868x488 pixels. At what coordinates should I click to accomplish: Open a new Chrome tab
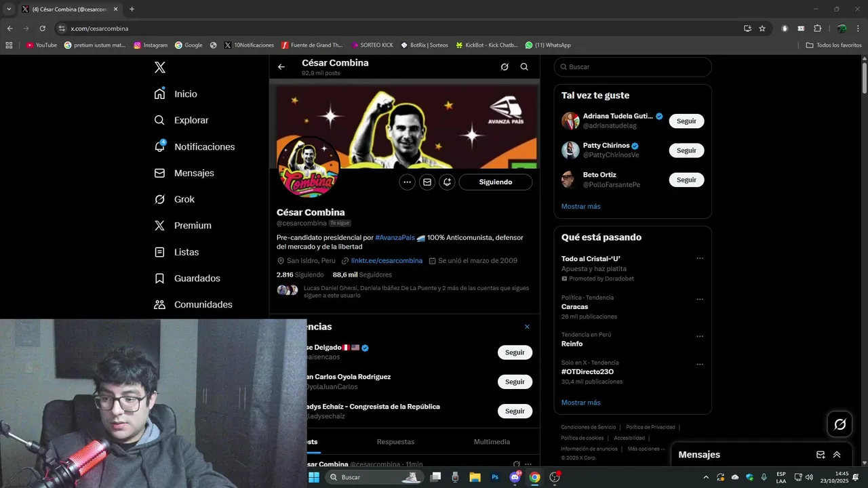pyautogui.click(x=132, y=9)
